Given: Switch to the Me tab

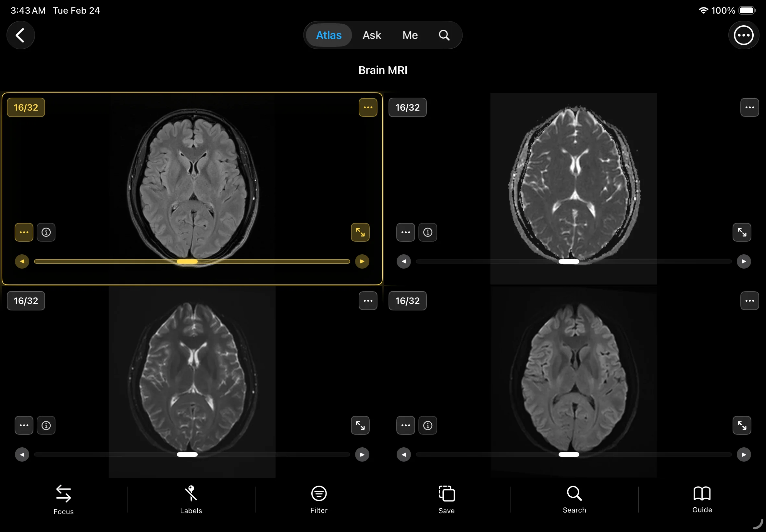Looking at the screenshot, I should (x=410, y=35).
